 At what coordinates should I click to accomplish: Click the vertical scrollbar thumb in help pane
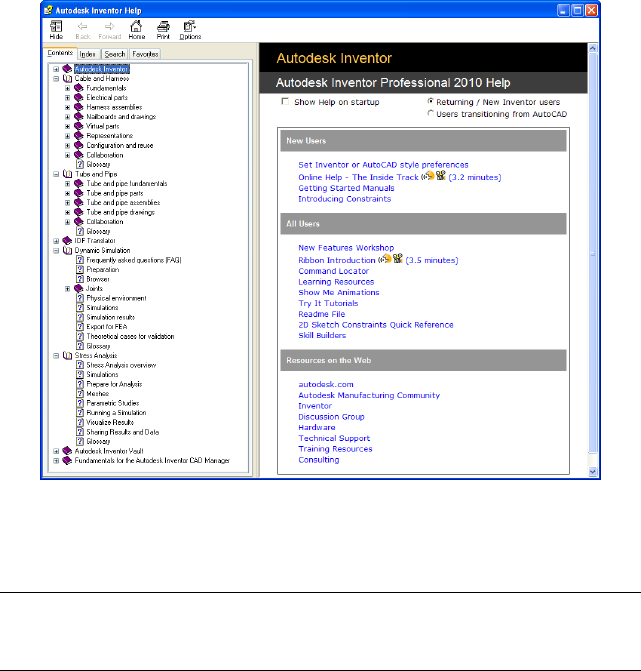click(x=593, y=253)
